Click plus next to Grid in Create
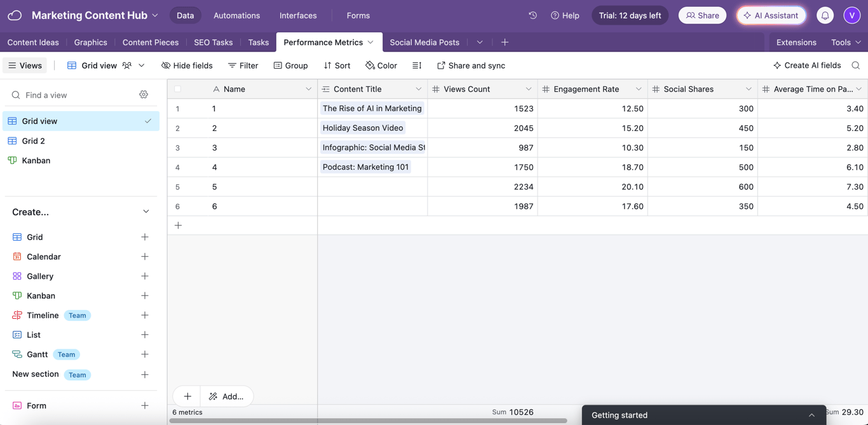868x425 pixels. point(145,237)
